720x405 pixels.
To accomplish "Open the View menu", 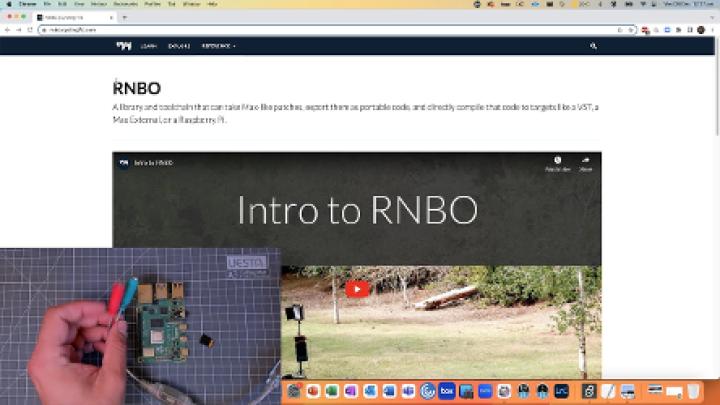I will (x=79, y=4).
